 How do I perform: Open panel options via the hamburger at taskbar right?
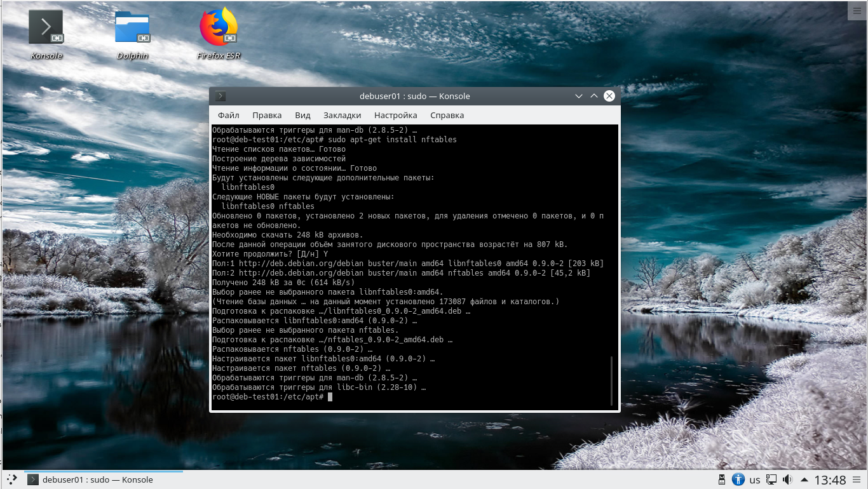point(857,479)
